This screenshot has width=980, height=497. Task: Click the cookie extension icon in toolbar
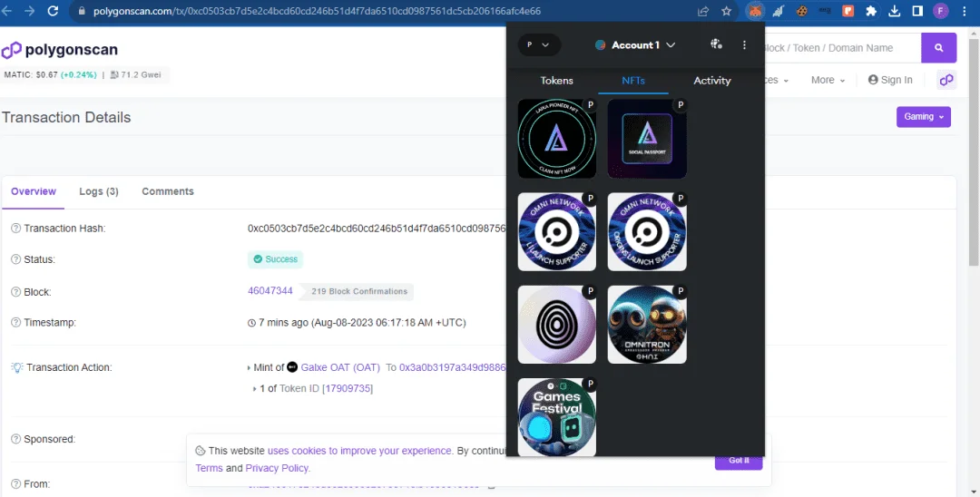801,11
